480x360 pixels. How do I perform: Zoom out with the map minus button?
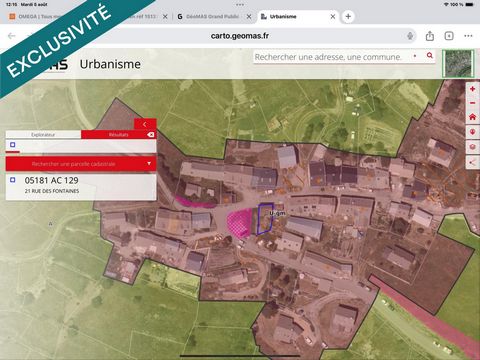[472, 103]
